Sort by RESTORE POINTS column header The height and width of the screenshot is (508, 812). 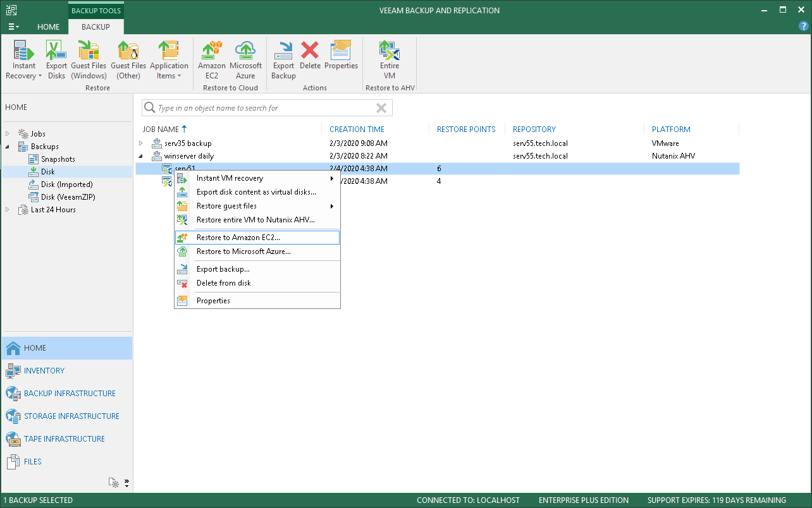466,130
